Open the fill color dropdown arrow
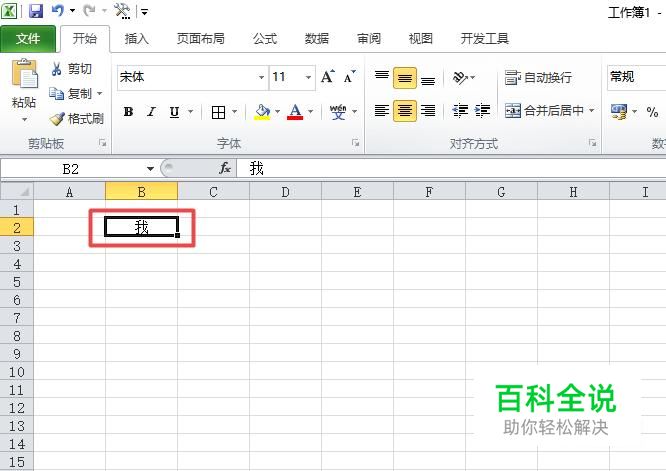This screenshot has height=471, width=666. 277,112
